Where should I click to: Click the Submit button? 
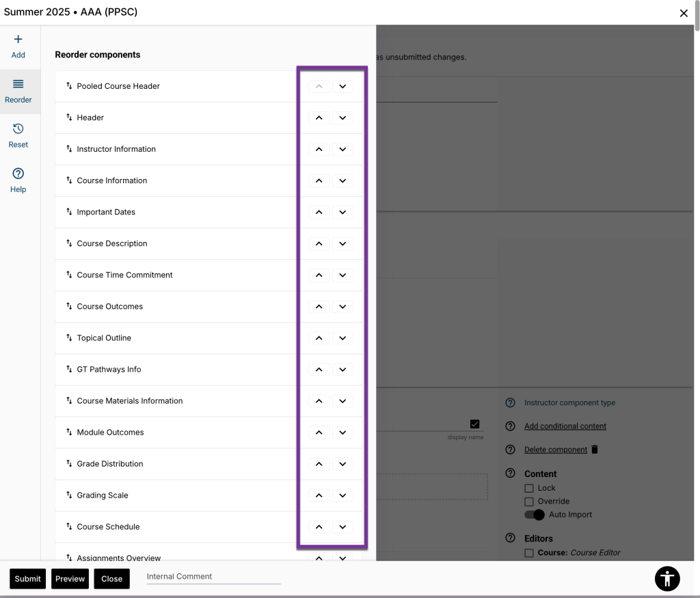coord(27,578)
